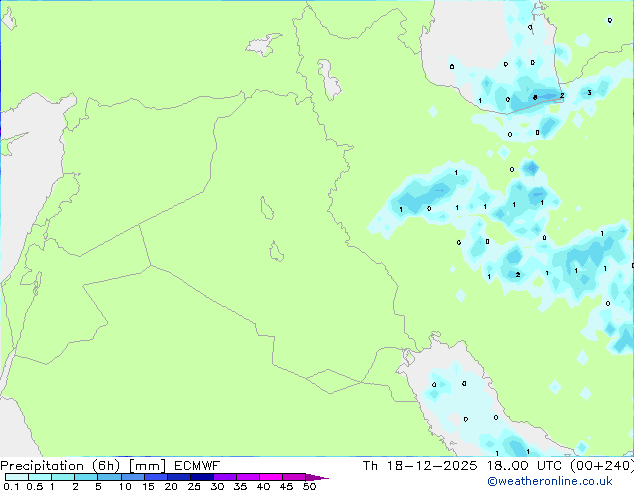
Task: Click the 45–50 mm legend color swatch
Action: (x=294, y=477)
